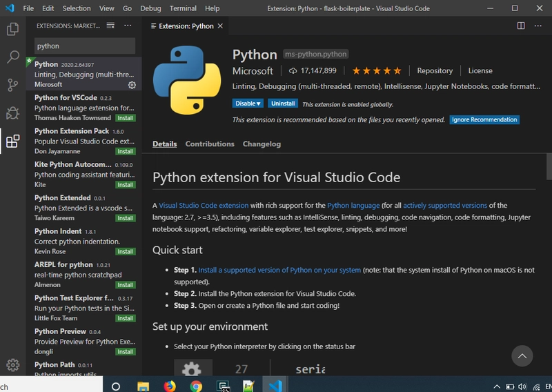Open the License link

pos(480,71)
